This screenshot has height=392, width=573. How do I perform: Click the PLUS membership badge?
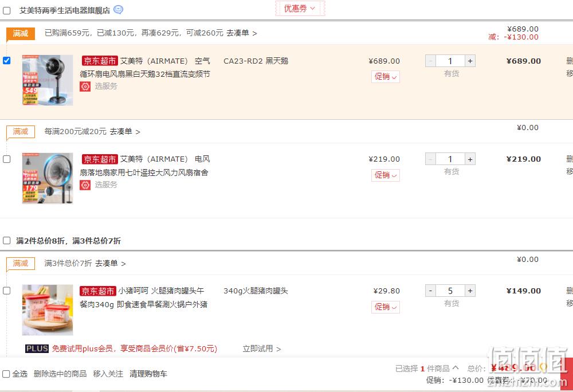37,348
